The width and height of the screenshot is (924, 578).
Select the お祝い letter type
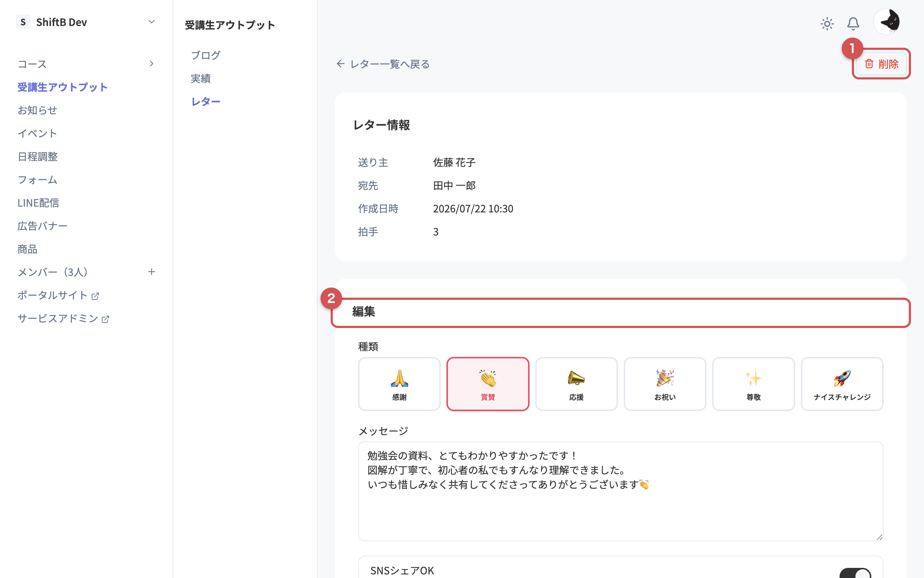[665, 384]
